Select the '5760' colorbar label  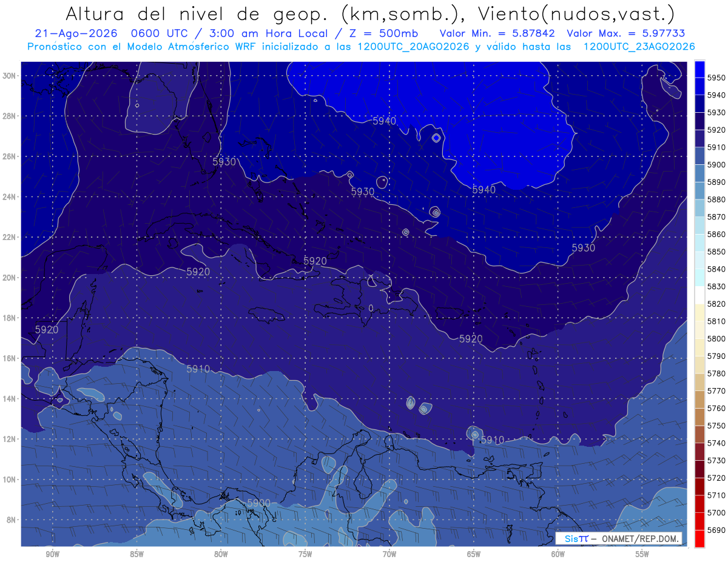point(716,408)
